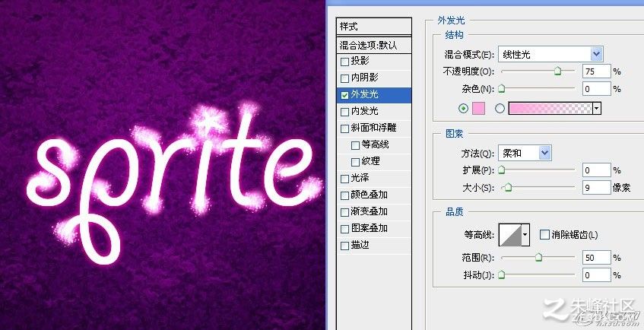The width and height of the screenshot is (644, 330).
Task: Click the 杂色 noise slider handle
Action: pos(502,89)
